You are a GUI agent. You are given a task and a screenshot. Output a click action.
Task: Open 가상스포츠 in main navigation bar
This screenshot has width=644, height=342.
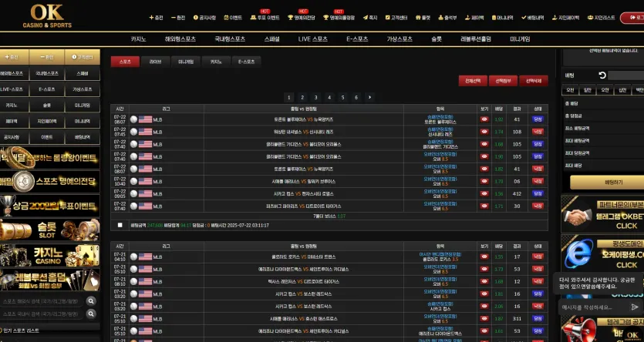click(x=400, y=39)
